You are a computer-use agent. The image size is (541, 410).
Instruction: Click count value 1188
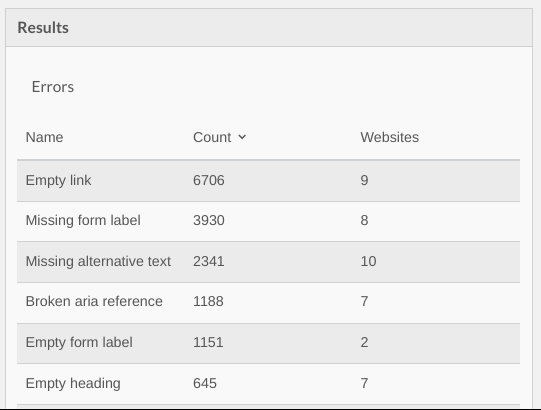(208, 301)
